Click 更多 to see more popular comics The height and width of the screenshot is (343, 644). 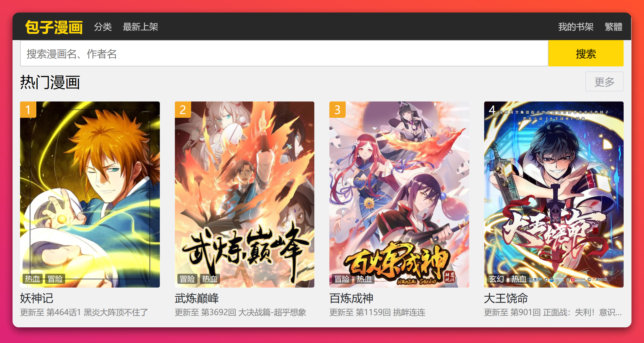point(604,82)
